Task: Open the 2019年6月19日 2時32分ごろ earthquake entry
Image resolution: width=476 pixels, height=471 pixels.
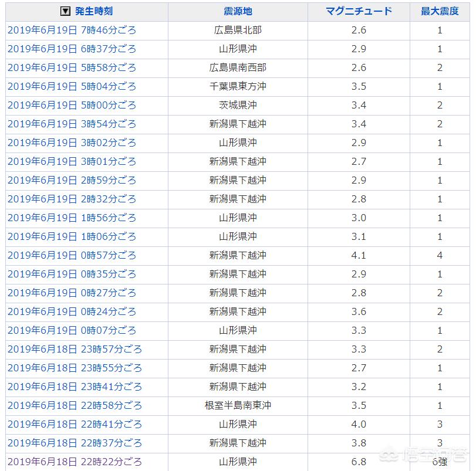Action: (72, 199)
